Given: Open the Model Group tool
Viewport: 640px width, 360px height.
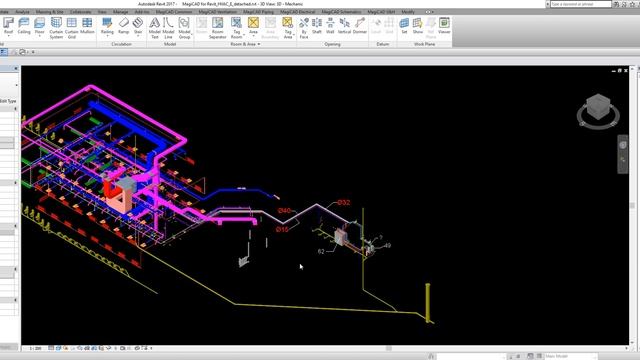Looking at the screenshot, I should 184,28.
